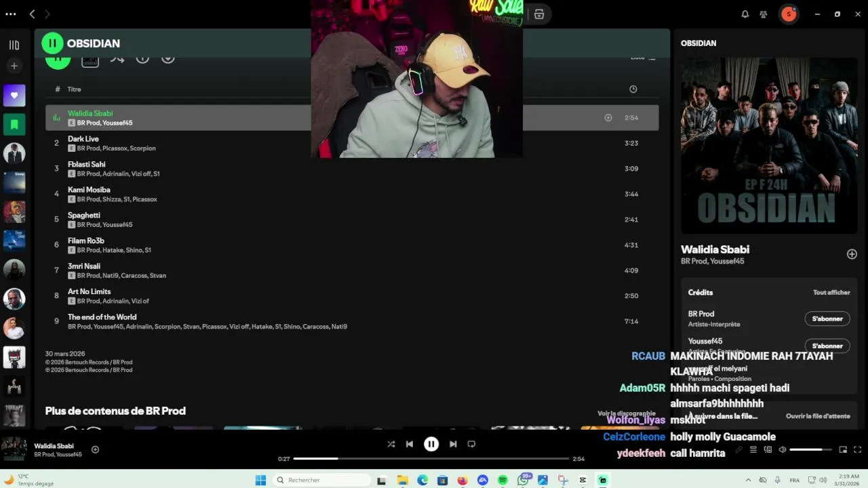Seek within the song progress bar
This screenshot has height=488, width=868.
431,459
